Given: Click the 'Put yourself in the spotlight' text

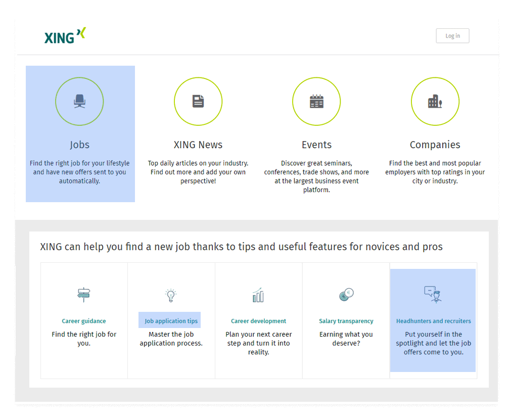Looking at the screenshot, I should coord(433,343).
